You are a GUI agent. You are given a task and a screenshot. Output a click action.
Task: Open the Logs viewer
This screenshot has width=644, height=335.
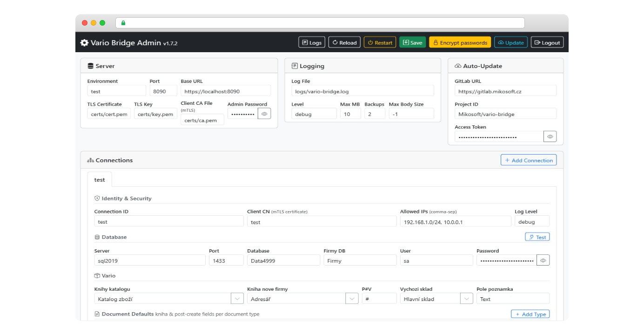click(311, 42)
